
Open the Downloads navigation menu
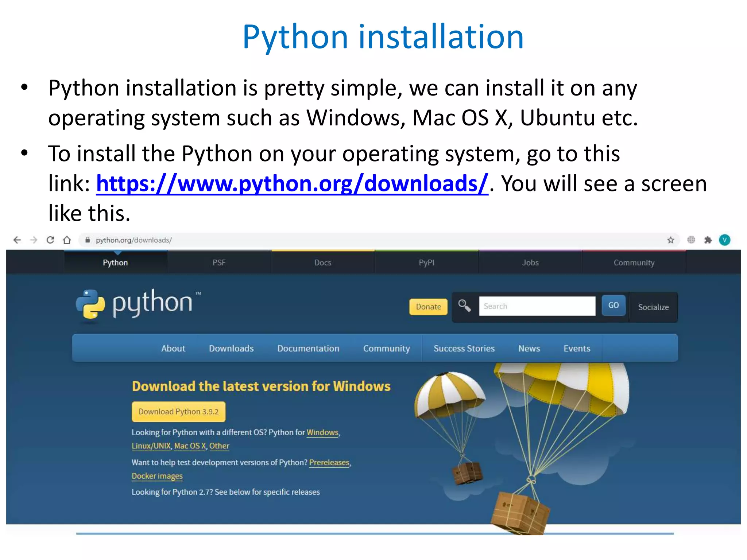(x=231, y=348)
